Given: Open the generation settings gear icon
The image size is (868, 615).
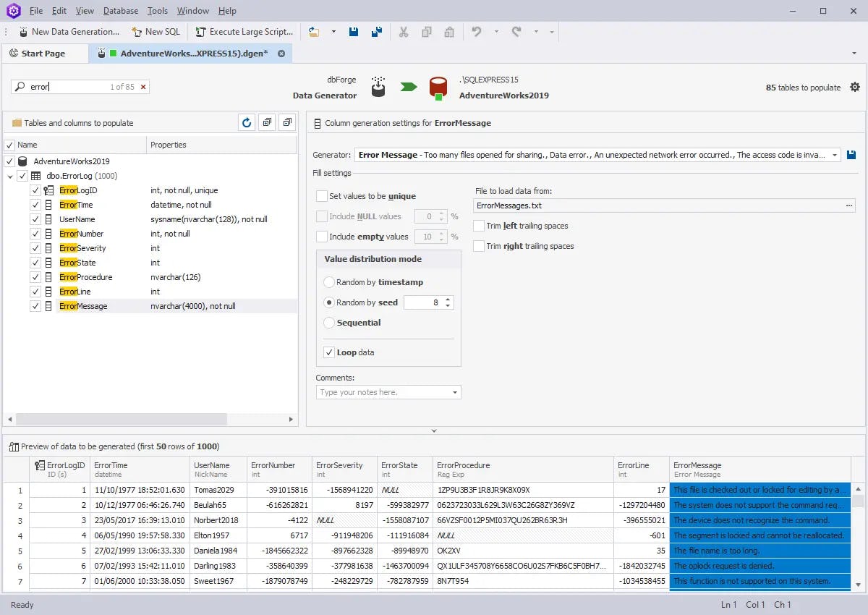Looking at the screenshot, I should click(x=855, y=86).
